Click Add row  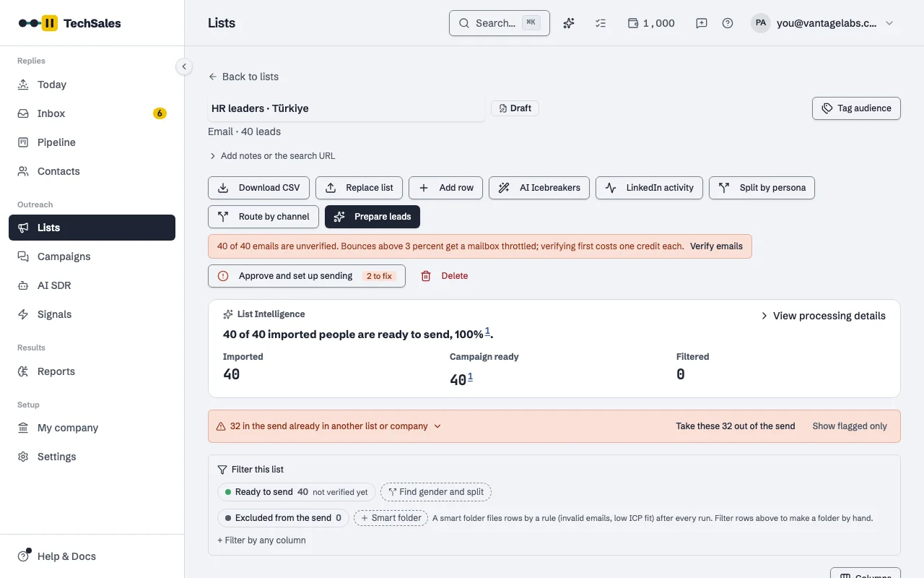click(x=446, y=188)
